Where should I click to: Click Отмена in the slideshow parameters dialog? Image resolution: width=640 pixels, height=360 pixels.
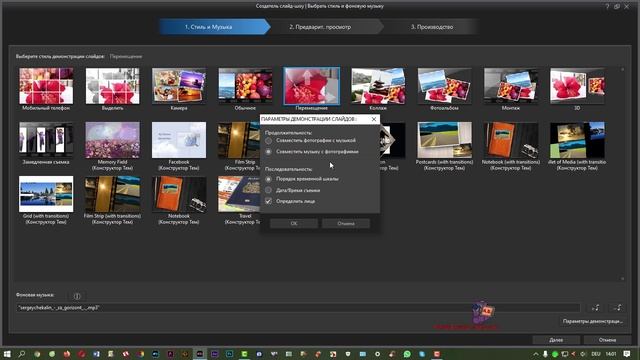coord(346,223)
